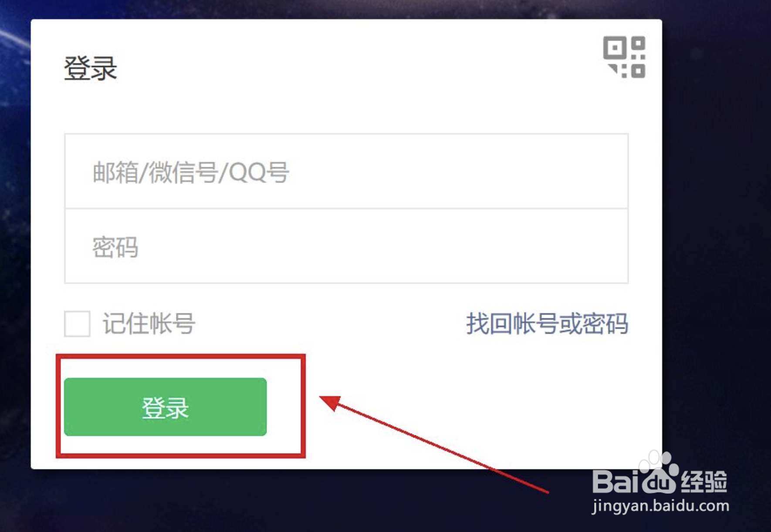Image resolution: width=771 pixels, height=532 pixels.
Task: Click the green 登录 button
Action: pyautogui.click(x=165, y=407)
